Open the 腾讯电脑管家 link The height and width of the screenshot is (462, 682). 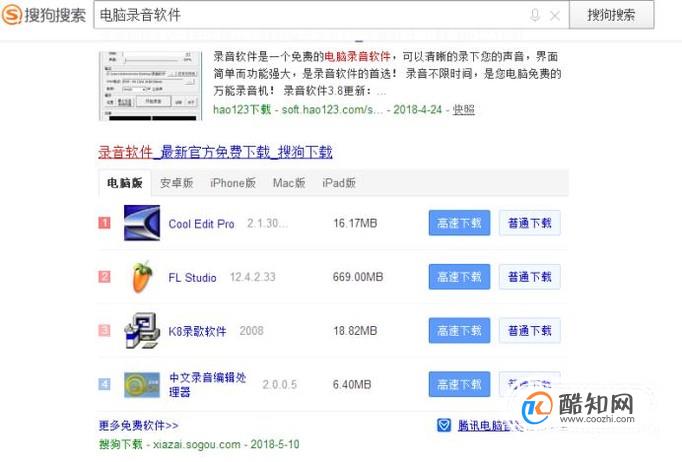click(489, 425)
